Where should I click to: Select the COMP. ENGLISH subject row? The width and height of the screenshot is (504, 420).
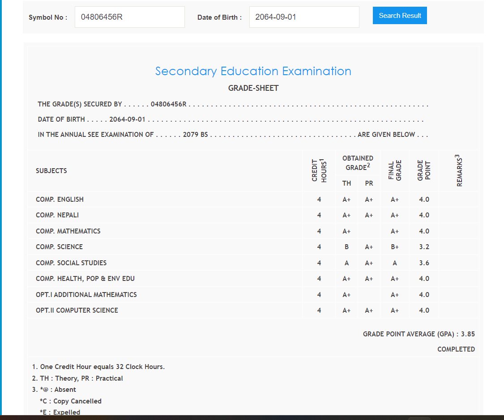60,199
